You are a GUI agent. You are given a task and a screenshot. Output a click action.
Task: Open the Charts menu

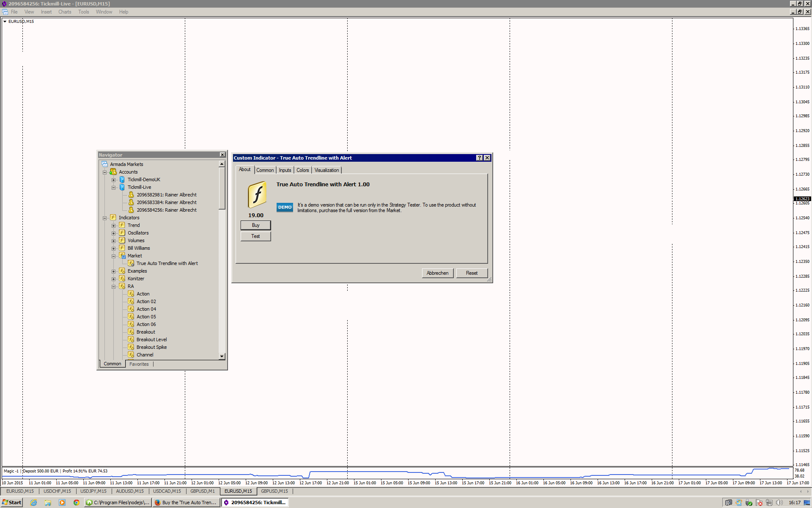pyautogui.click(x=65, y=12)
